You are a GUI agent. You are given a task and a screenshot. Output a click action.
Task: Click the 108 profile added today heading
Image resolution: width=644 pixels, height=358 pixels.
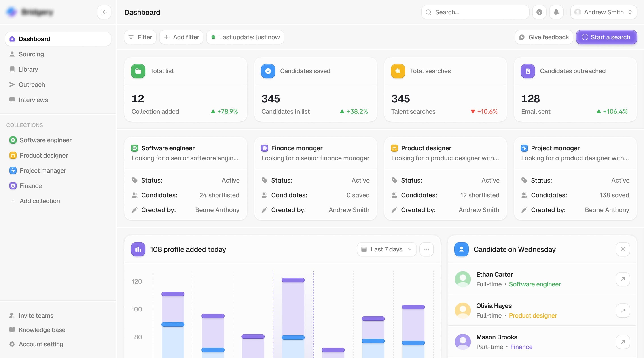(188, 249)
